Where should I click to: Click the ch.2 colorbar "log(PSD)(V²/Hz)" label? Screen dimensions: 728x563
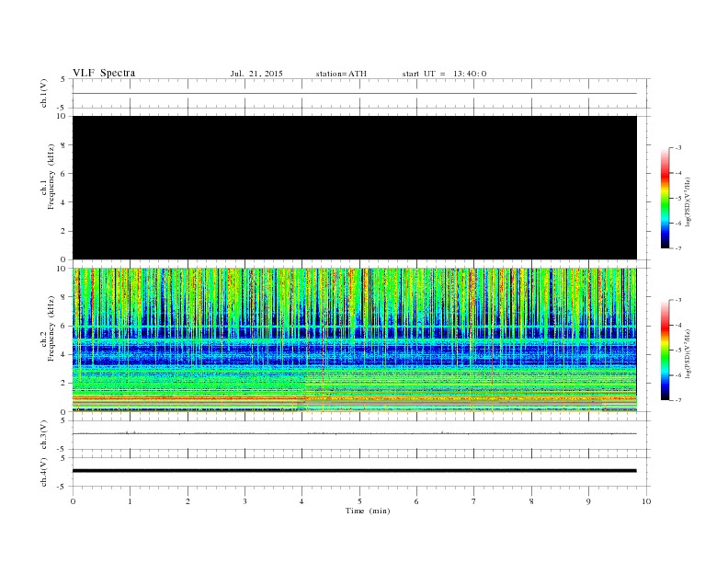point(688,353)
